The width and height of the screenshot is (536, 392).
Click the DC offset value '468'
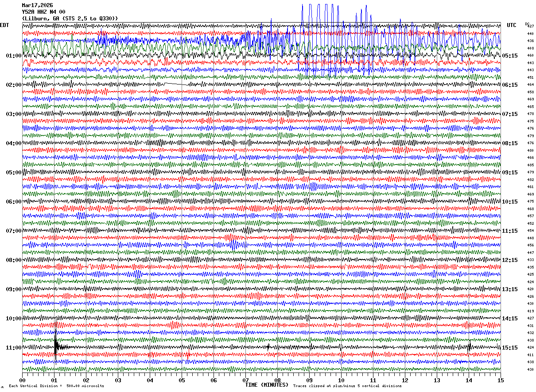pyautogui.click(x=530, y=209)
